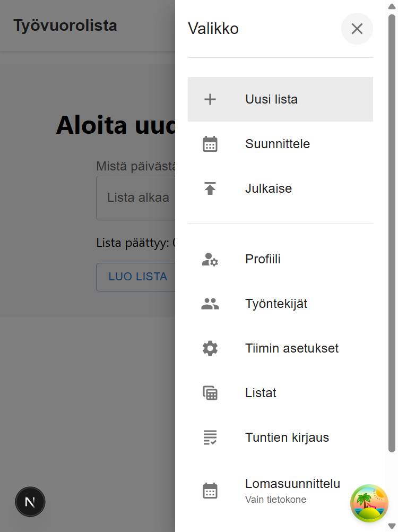Click the Julkaise upload icon
398x532 pixels.
click(x=210, y=188)
